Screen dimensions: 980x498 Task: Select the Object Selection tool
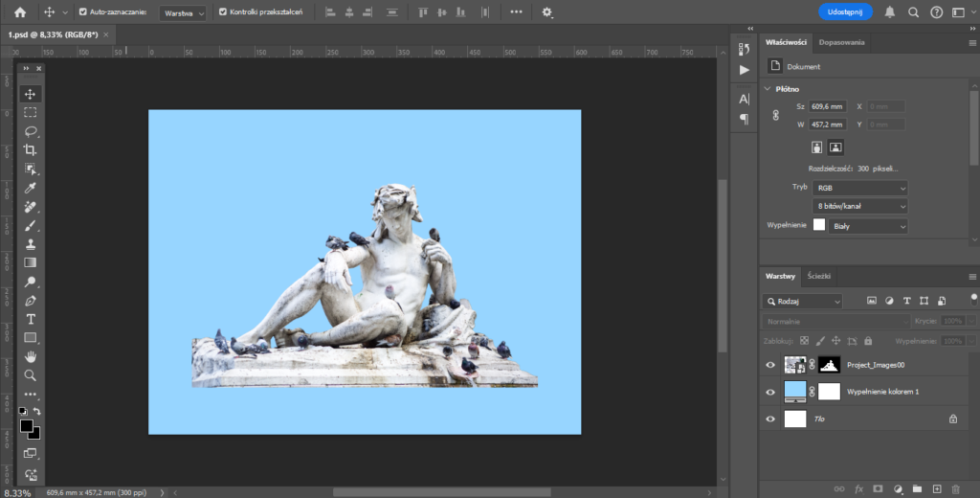point(30,169)
